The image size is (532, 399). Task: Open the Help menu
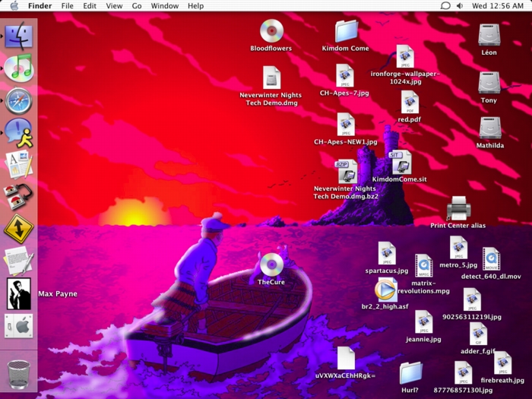pyautogui.click(x=196, y=6)
